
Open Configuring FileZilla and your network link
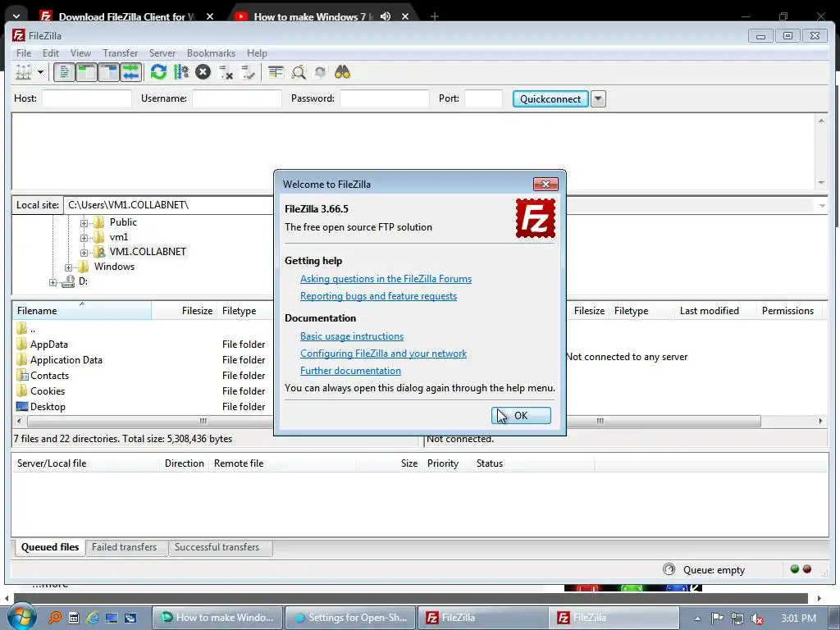tap(383, 353)
